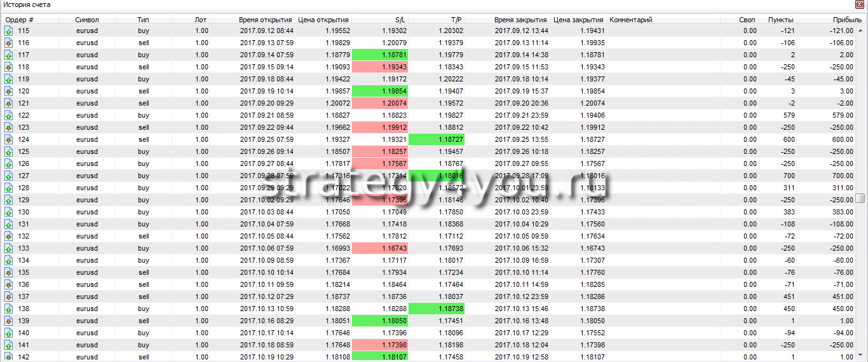Click the vertical scrollbar thumb on the right

(x=860, y=198)
